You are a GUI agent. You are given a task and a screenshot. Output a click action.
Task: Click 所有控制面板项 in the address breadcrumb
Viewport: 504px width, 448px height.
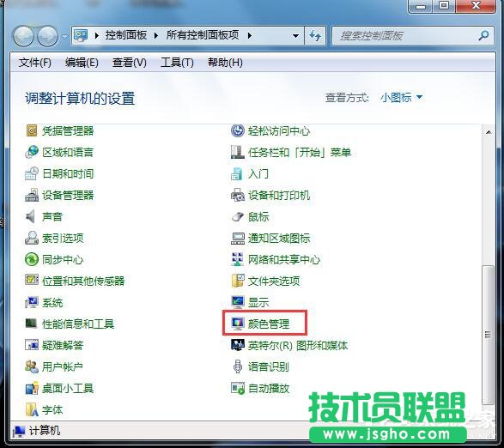[x=203, y=35]
